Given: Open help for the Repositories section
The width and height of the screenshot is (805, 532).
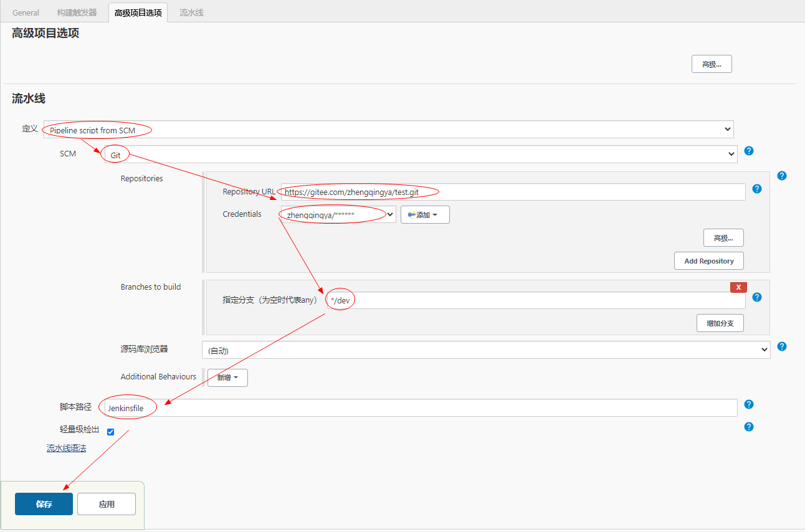Looking at the screenshot, I should point(782,176).
